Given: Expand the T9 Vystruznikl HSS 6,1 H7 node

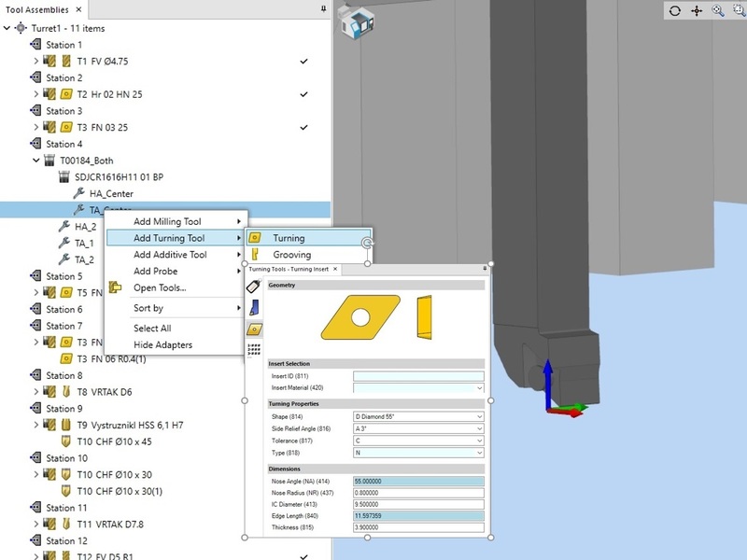Looking at the screenshot, I should coord(36,425).
